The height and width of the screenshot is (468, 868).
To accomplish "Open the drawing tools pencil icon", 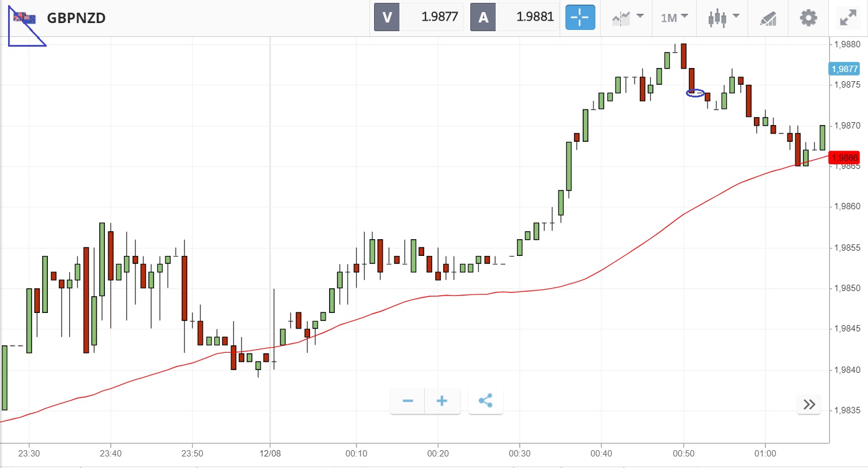I will [768, 18].
